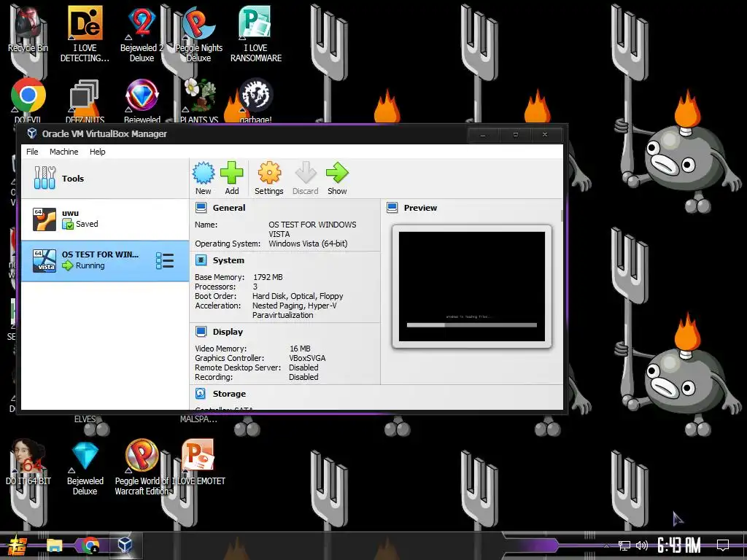Click the Preview section header
The image size is (747, 560).
click(421, 208)
